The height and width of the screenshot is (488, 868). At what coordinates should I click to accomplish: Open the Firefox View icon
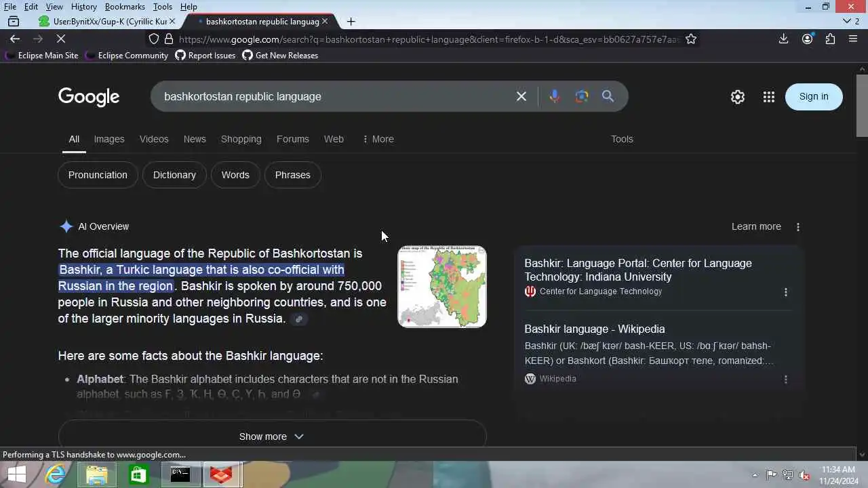pyautogui.click(x=14, y=21)
